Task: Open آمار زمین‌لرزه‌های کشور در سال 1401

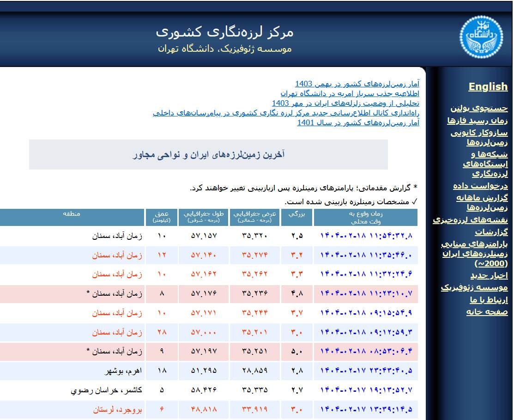Action: pyautogui.click(x=358, y=122)
